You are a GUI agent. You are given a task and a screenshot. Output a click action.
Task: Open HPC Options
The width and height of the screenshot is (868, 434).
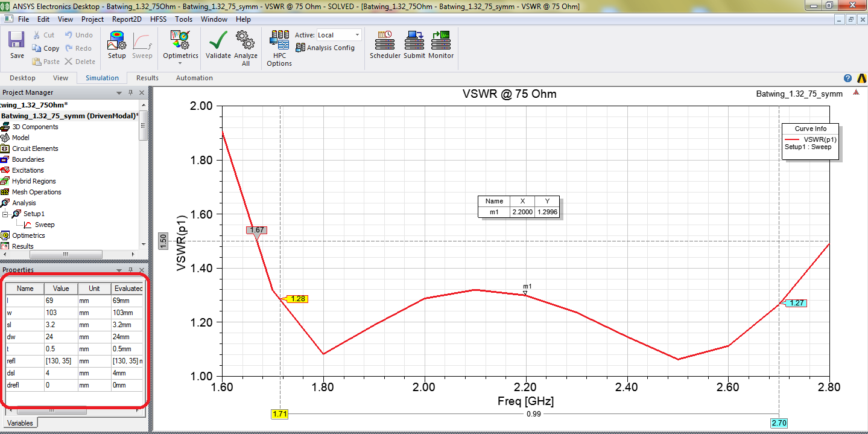click(x=279, y=48)
